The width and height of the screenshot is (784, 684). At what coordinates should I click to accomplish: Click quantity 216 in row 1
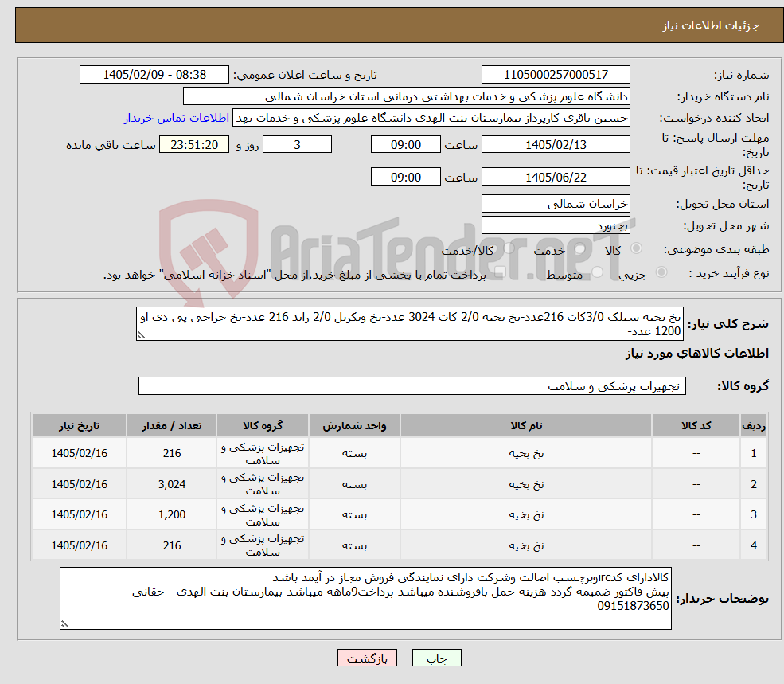pos(171,453)
